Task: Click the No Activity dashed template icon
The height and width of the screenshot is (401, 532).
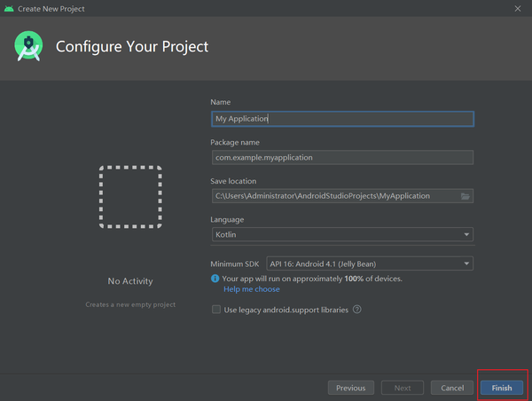Action: [130, 196]
